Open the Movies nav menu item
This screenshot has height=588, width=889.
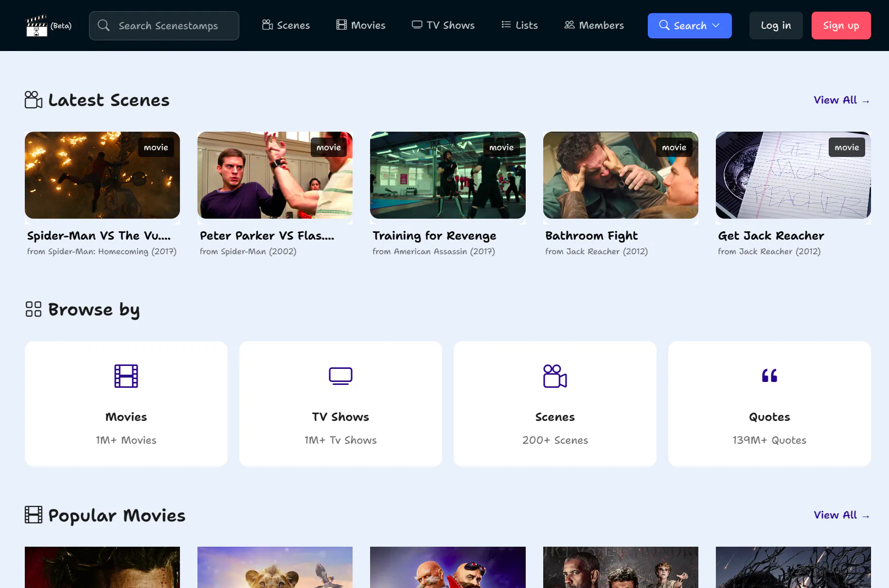(x=361, y=25)
